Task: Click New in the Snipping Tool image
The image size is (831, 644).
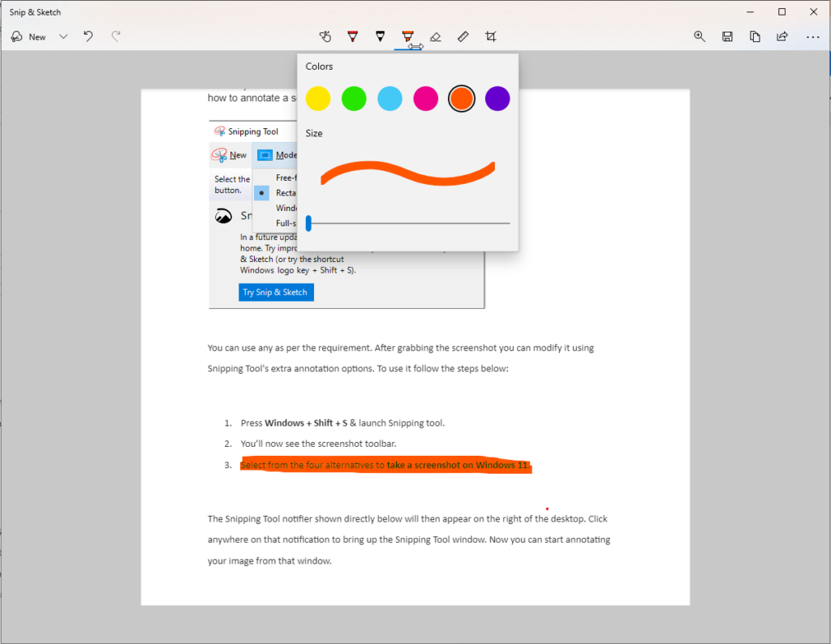Action: click(x=230, y=155)
